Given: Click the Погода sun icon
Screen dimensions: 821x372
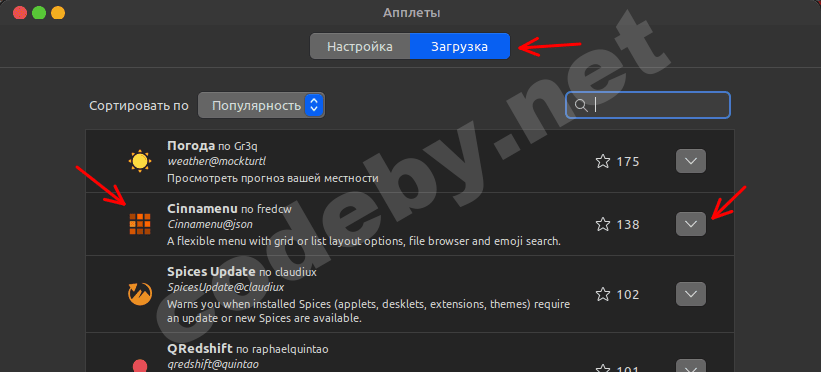Looking at the screenshot, I should (140, 161).
